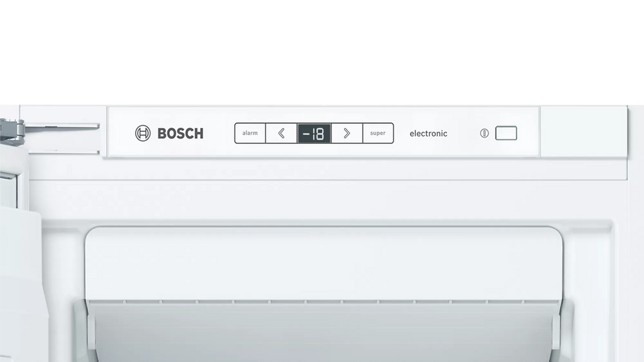The height and width of the screenshot is (362, 644).
Task: Click the right pivot clip of the freezer flap
Action: pos(564,324)
